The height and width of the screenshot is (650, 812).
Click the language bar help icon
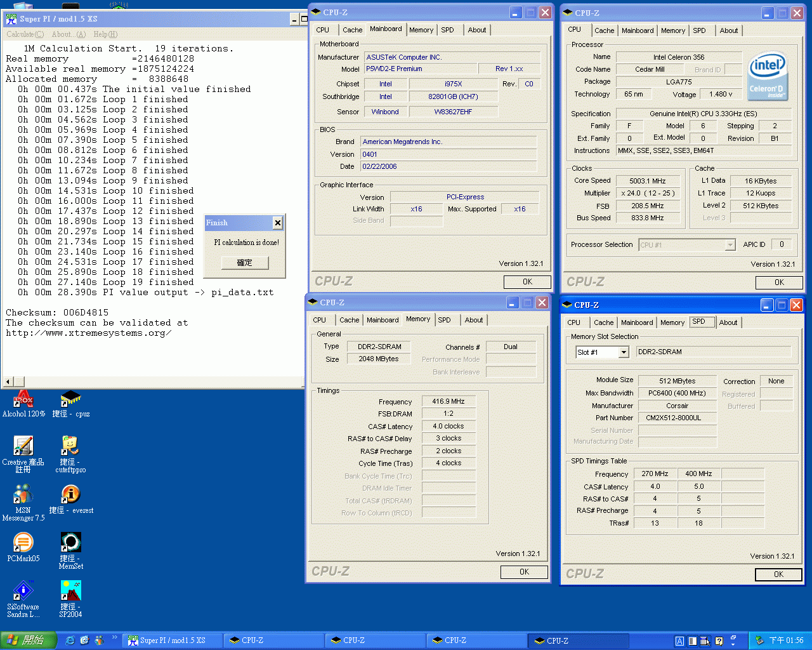[719, 641]
